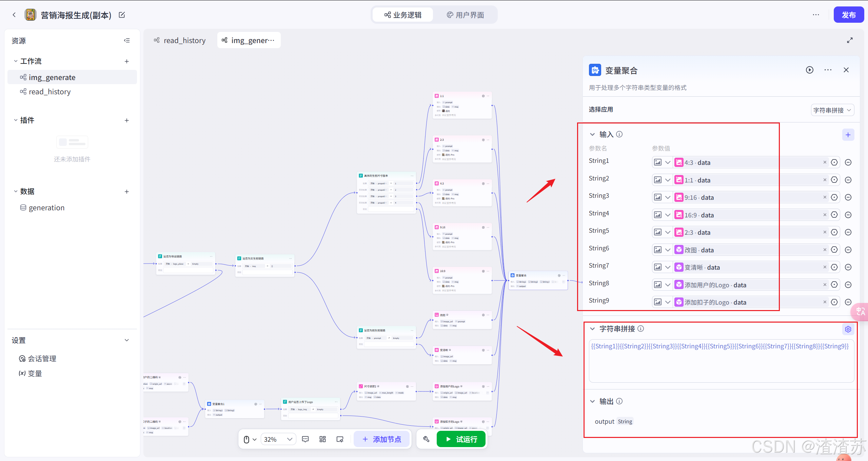Open the auto-layout grid tool
The image size is (868, 461).
[322, 439]
